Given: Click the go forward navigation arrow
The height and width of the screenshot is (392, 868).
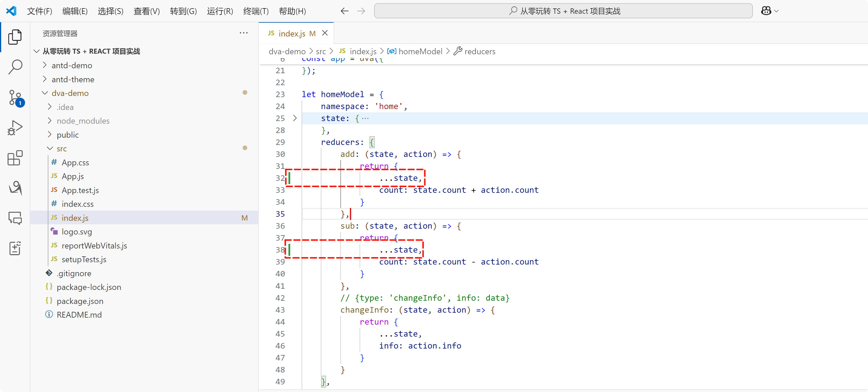Looking at the screenshot, I should pos(361,11).
